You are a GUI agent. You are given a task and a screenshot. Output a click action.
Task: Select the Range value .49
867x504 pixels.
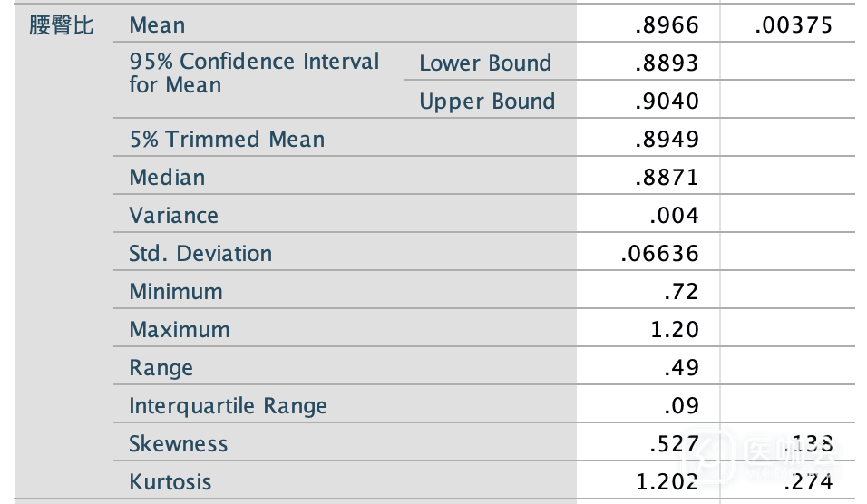click(682, 368)
